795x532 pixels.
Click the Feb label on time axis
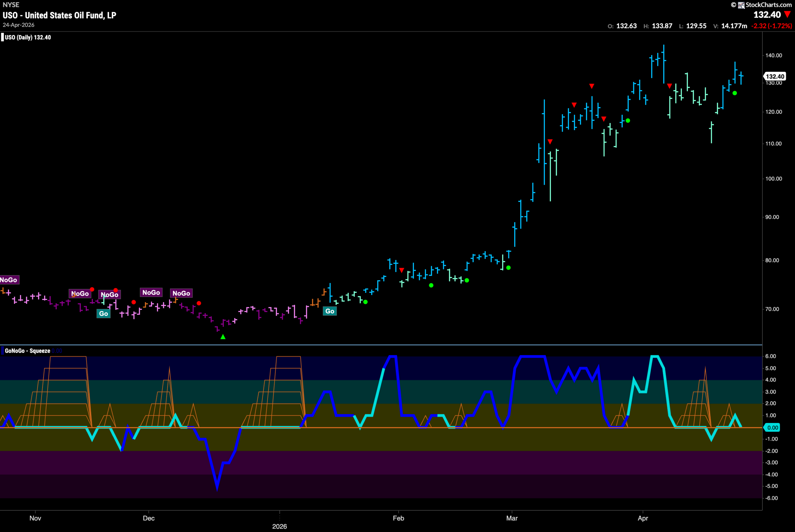(398, 518)
